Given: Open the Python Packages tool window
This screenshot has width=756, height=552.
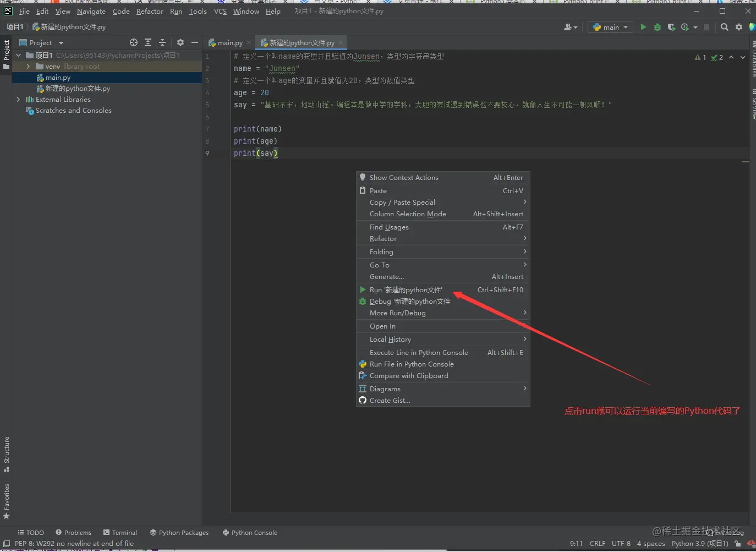Looking at the screenshot, I should coord(179,533).
